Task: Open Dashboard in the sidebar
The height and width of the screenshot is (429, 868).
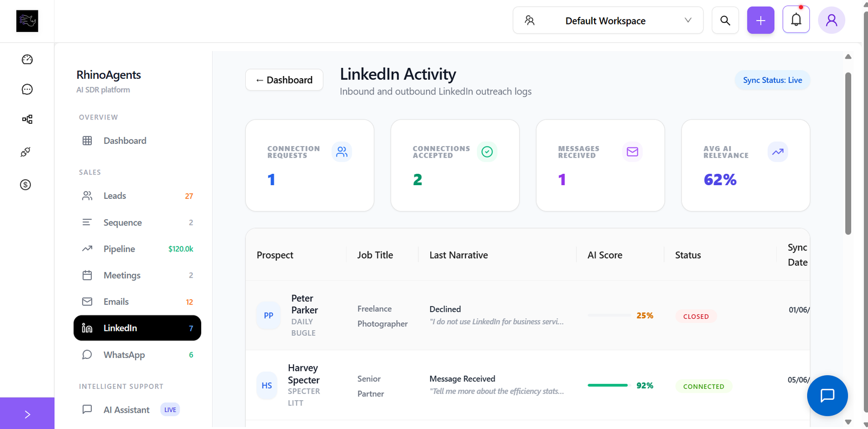Action: point(137,141)
